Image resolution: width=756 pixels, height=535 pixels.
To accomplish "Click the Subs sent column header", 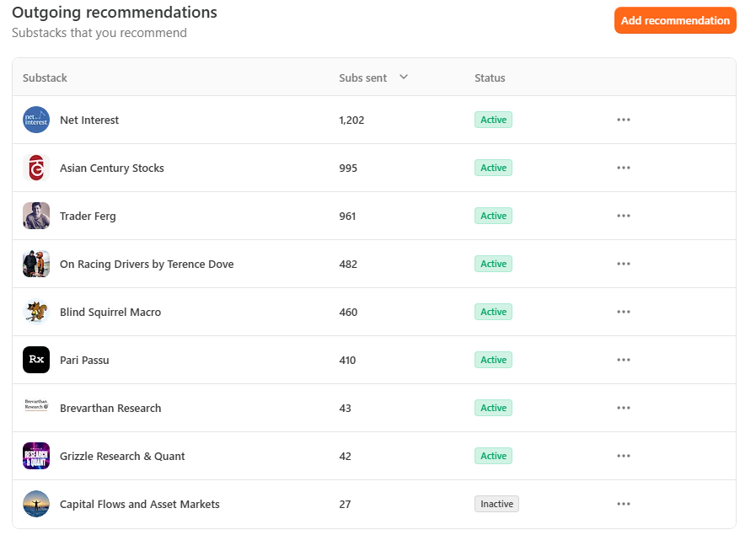I will click(362, 78).
